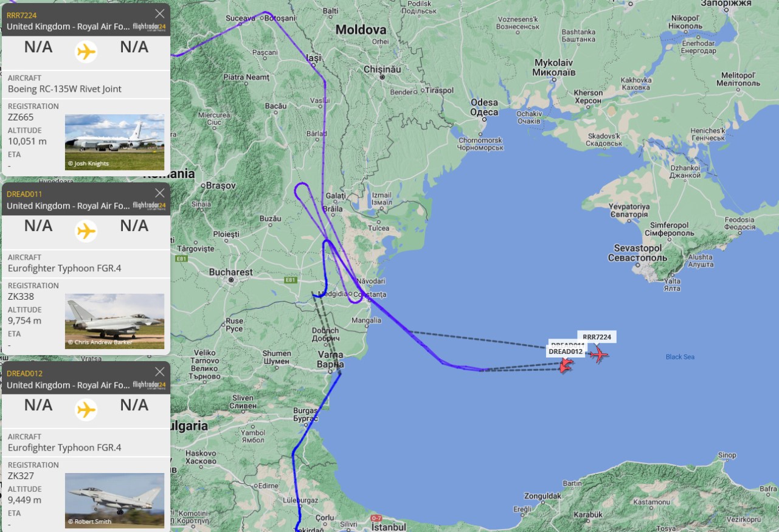Click the yellow plane icon in RRR7224 panel

click(86, 51)
